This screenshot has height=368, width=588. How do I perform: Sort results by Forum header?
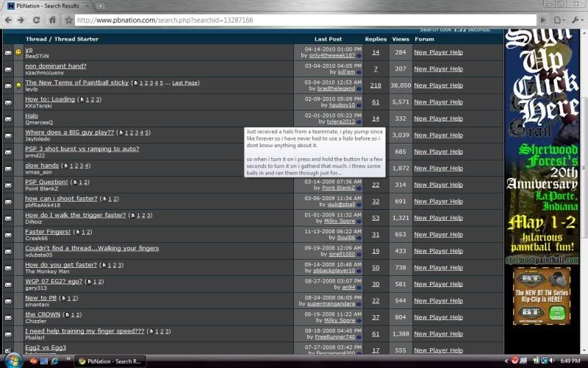pos(424,39)
